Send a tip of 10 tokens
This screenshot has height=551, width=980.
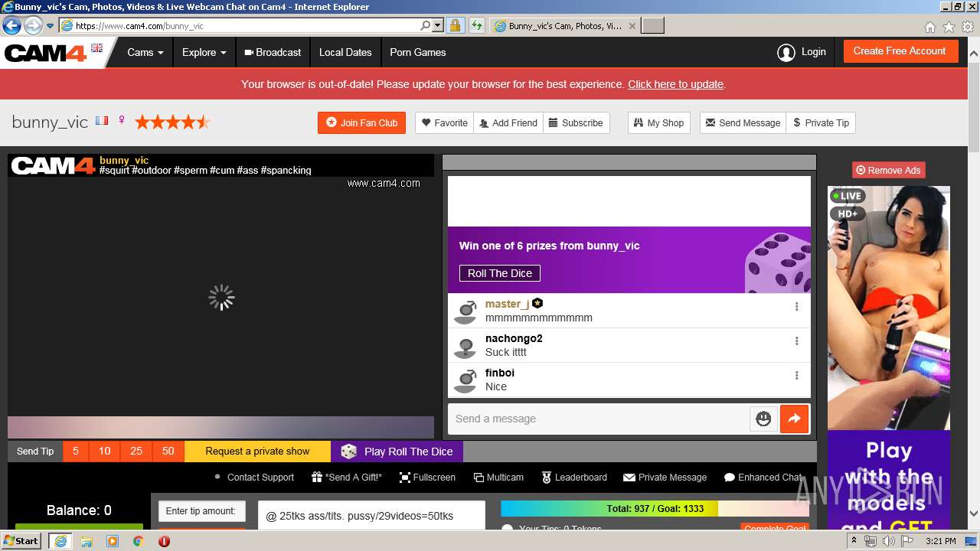105,452
